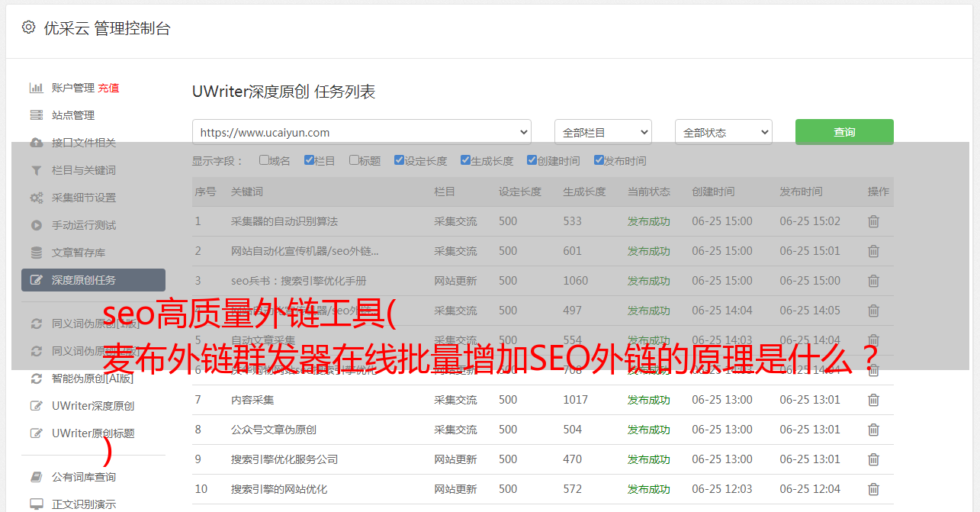Toggle the 域名 field checkbox

[x=264, y=160]
